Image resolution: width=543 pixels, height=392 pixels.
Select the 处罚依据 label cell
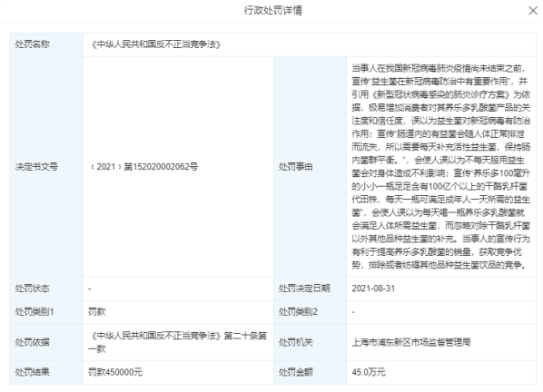pyautogui.click(x=46, y=342)
